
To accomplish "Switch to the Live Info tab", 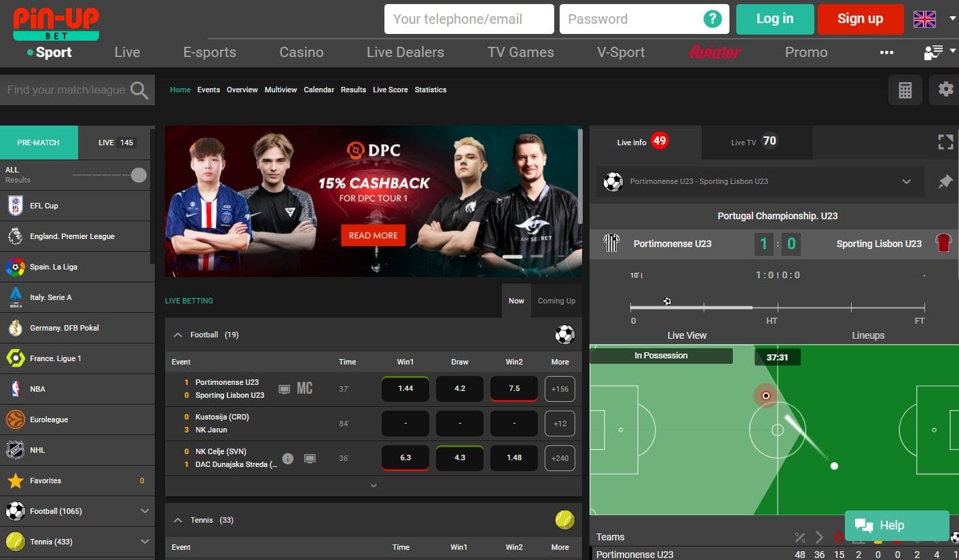I will (645, 142).
